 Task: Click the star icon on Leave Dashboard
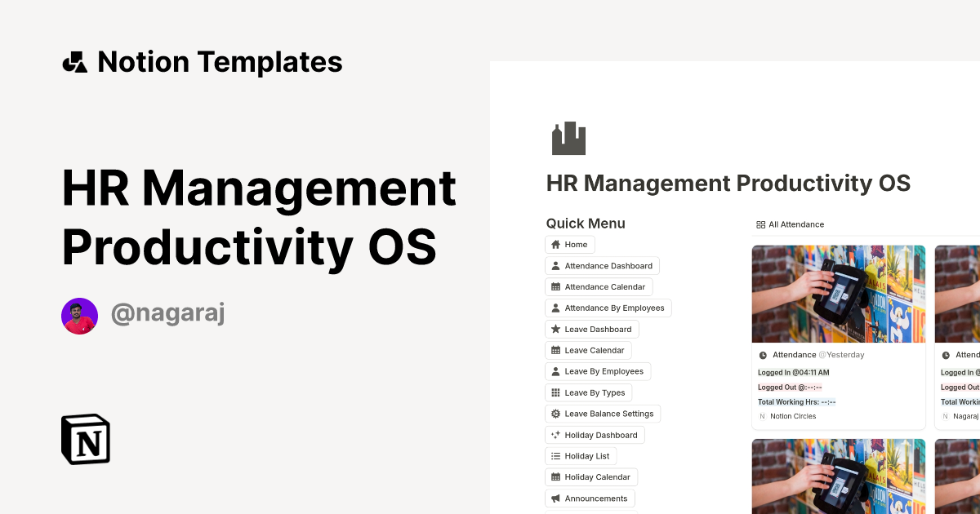(555, 329)
